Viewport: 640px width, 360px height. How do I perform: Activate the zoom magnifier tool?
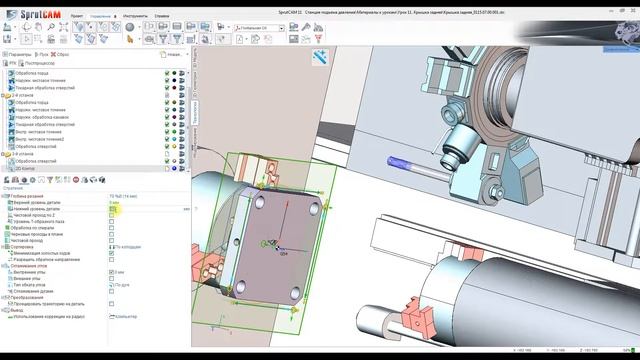tap(51, 27)
